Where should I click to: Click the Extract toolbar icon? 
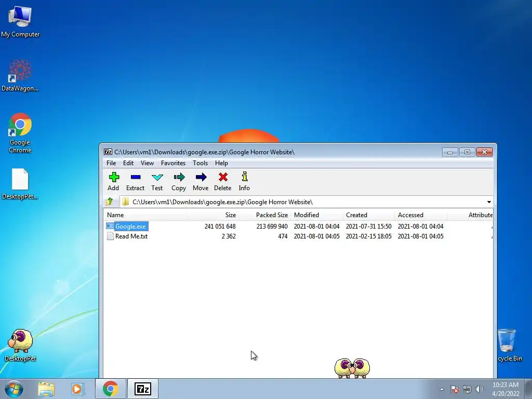pyautogui.click(x=136, y=177)
